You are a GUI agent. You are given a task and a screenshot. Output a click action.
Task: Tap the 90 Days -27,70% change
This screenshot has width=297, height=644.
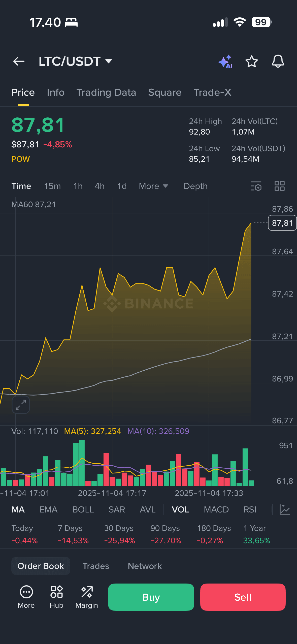click(x=166, y=534)
